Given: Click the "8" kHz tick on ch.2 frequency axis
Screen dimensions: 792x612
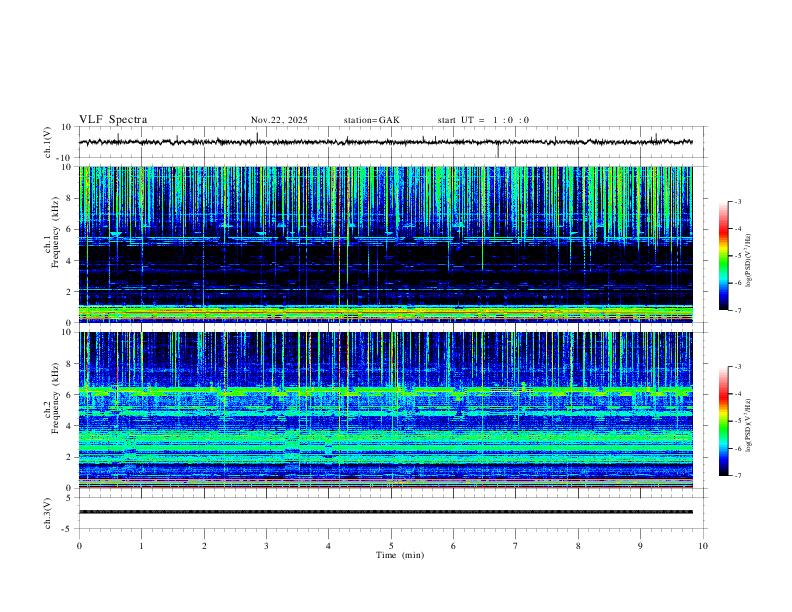Looking at the screenshot, I should coord(69,364).
